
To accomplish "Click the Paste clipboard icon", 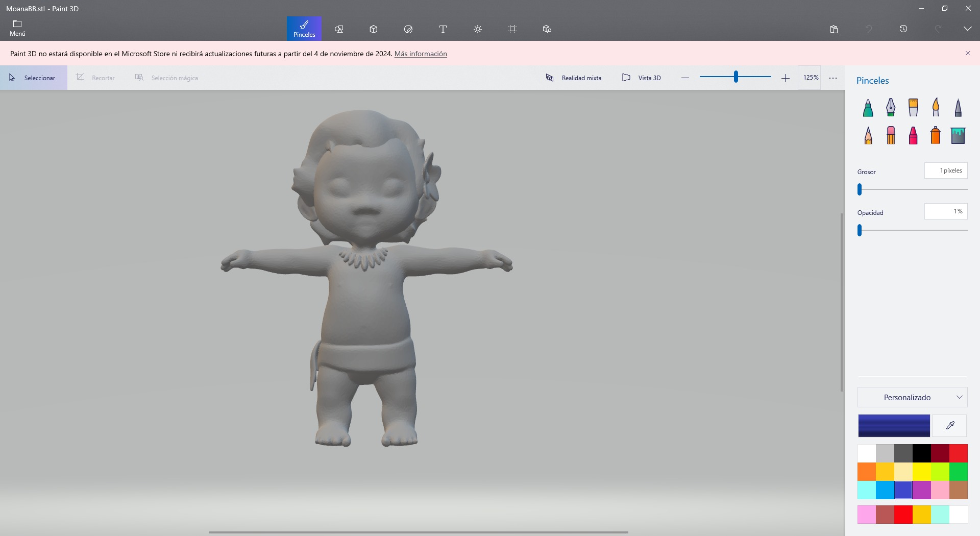I will tap(834, 29).
